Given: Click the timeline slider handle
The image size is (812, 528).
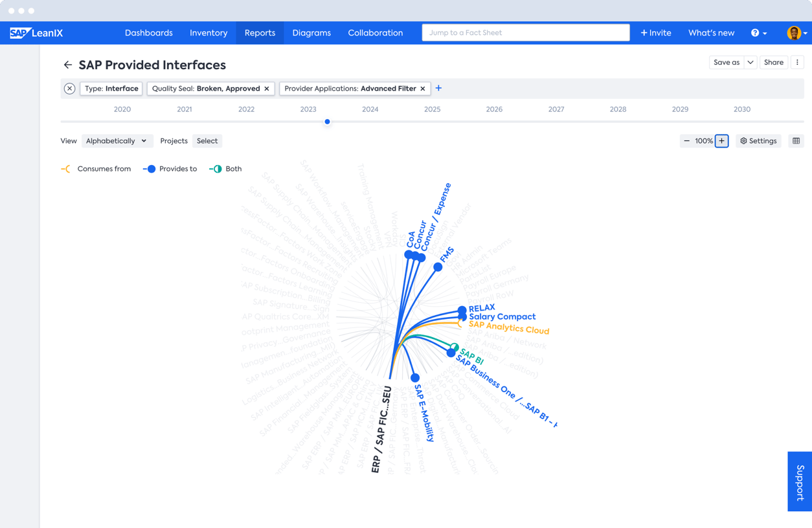Looking at the screenshot, I should pos(327,122).
